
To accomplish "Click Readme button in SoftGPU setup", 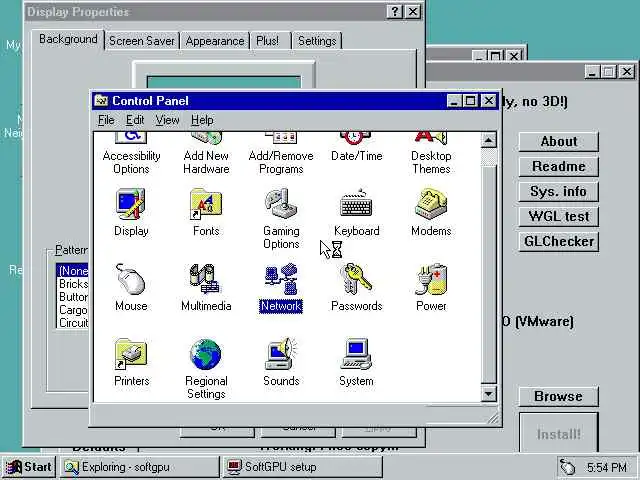I will (558, 167).
